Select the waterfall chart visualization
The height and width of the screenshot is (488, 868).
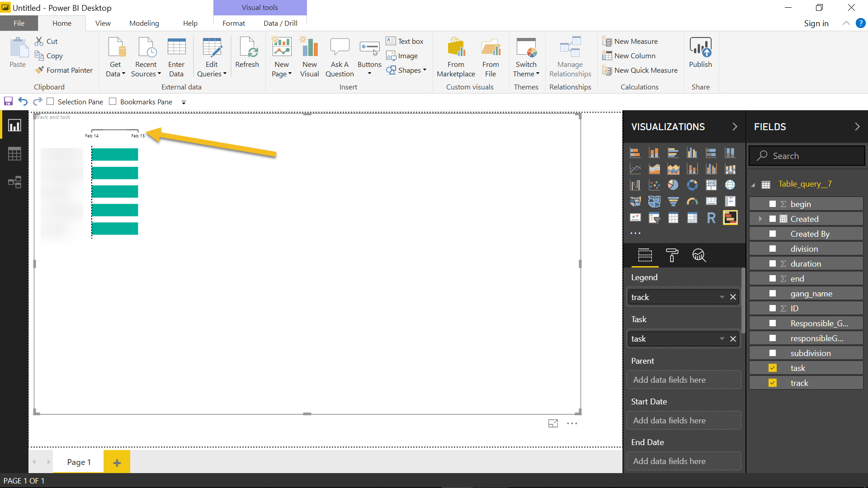pos(635,185)
